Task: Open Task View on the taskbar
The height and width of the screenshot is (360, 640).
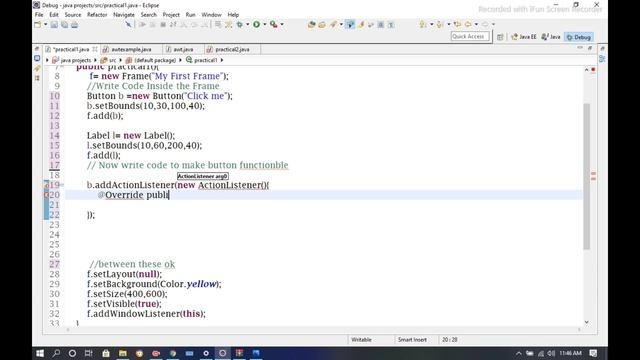Action: click(88, 353)
